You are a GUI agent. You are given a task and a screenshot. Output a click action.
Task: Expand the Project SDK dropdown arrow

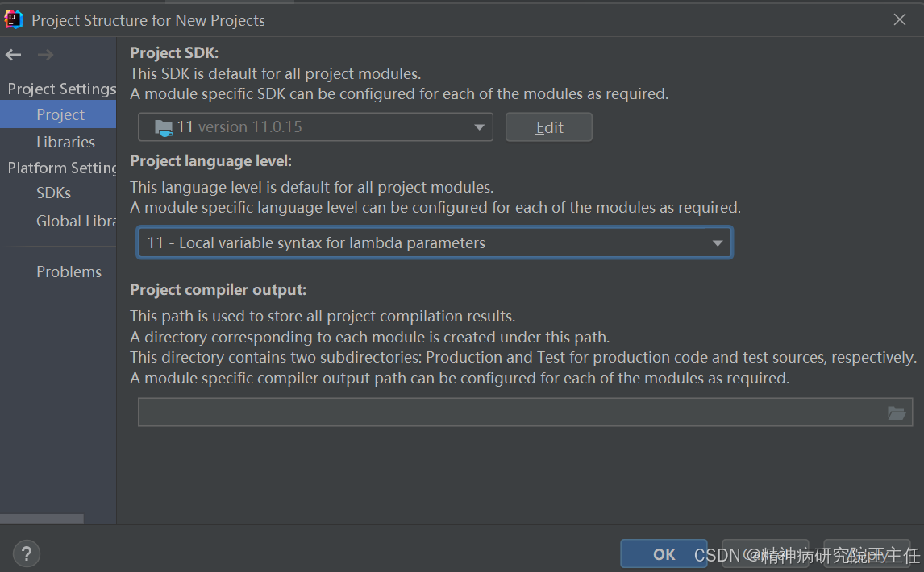click(479, 127)
